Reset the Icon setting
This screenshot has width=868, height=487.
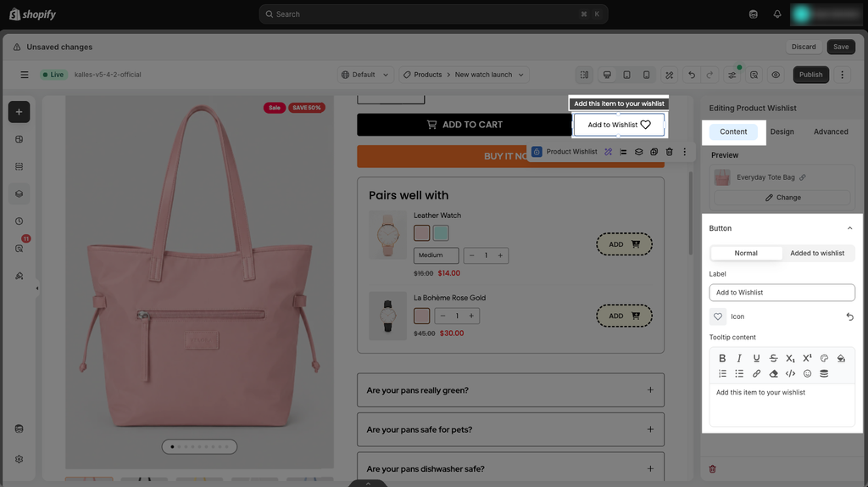(x=849, y=317)
